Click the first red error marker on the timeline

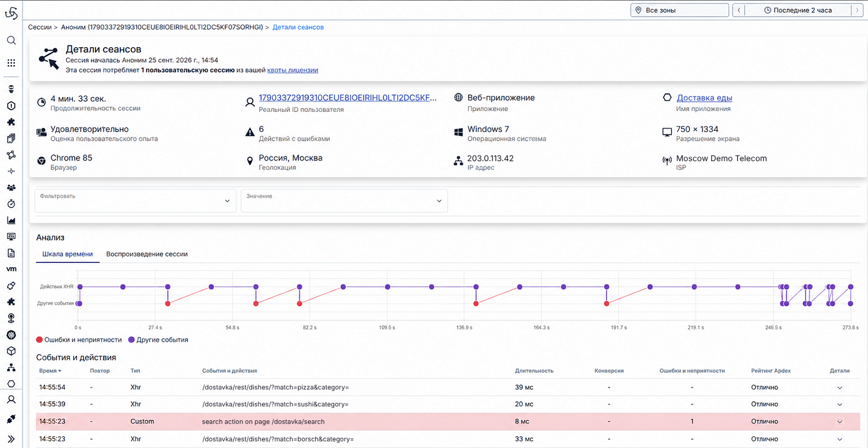pos(168,304)
